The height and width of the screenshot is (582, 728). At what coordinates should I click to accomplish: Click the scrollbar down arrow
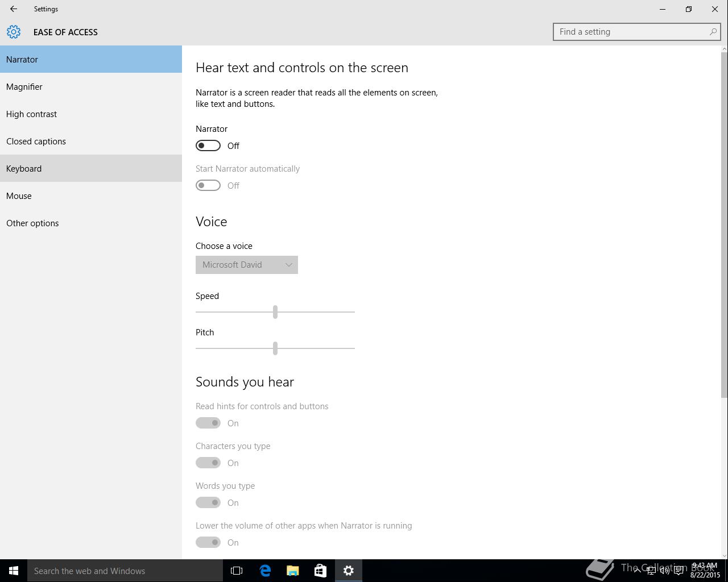(724, 555)
